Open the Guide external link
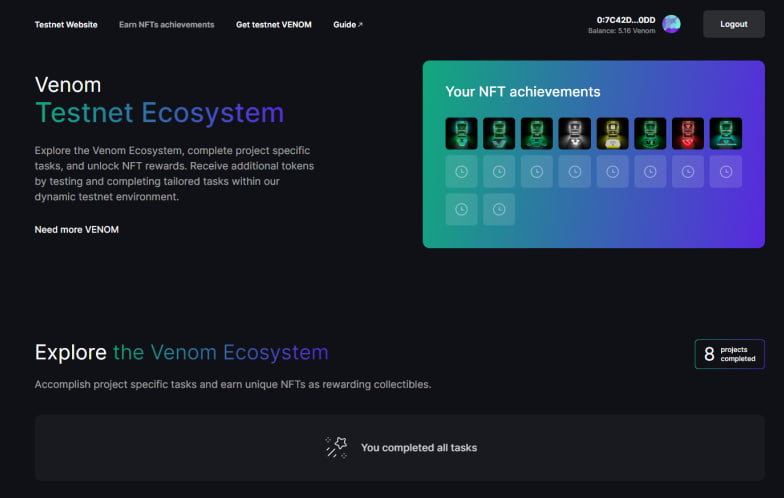Image resolution: width=784 pixels, height=498 pixels. (348, 24)
